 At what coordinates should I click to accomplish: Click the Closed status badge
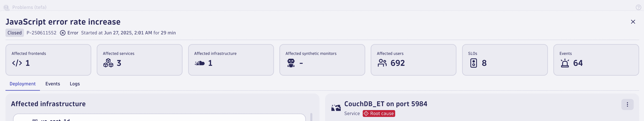(x=14, y=33)
